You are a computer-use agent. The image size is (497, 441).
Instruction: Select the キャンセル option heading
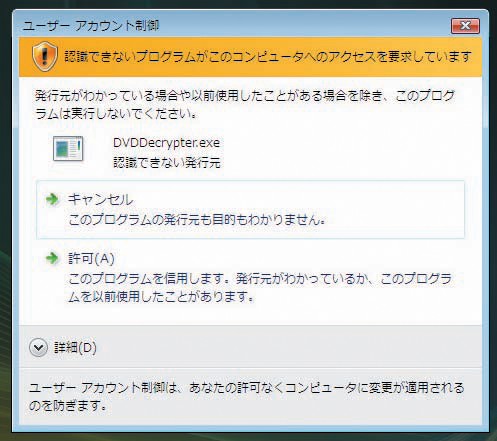[x=101, y=200]
